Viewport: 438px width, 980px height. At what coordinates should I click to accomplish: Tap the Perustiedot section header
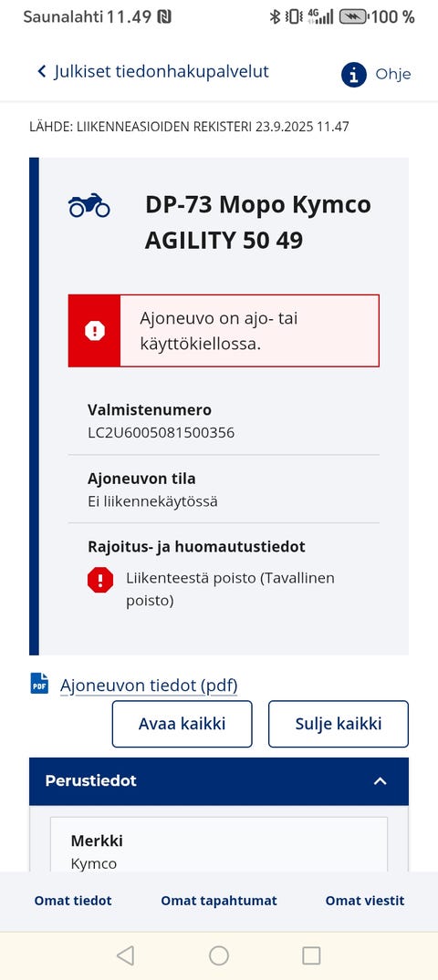point(219,781)
